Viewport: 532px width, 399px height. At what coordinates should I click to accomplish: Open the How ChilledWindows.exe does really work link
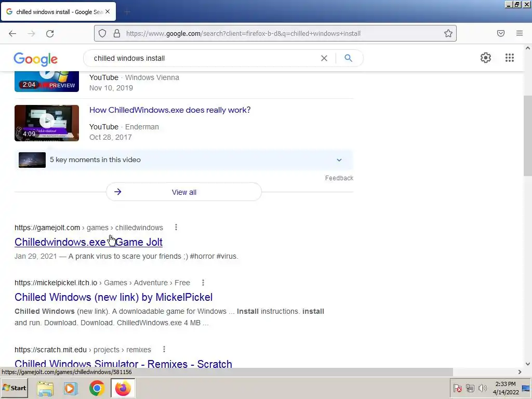pyautogui.click(x=170, y=110)
